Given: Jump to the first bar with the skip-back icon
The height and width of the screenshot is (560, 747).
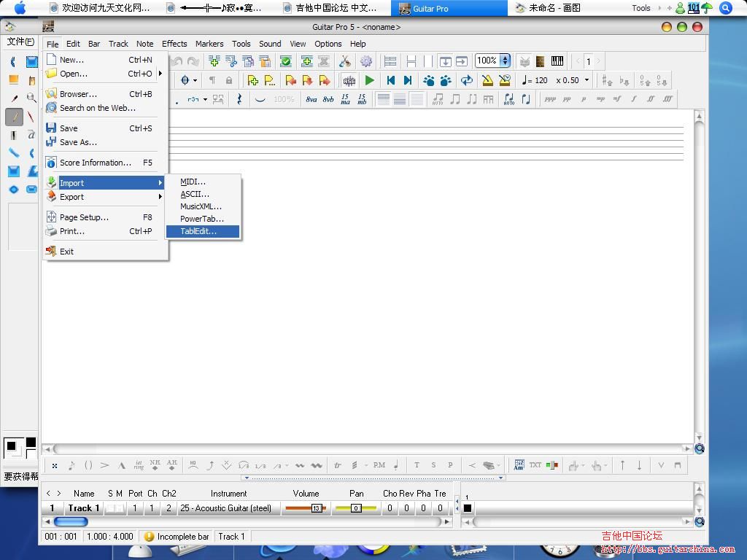Looking at the screenshot, I should point(391,80).
